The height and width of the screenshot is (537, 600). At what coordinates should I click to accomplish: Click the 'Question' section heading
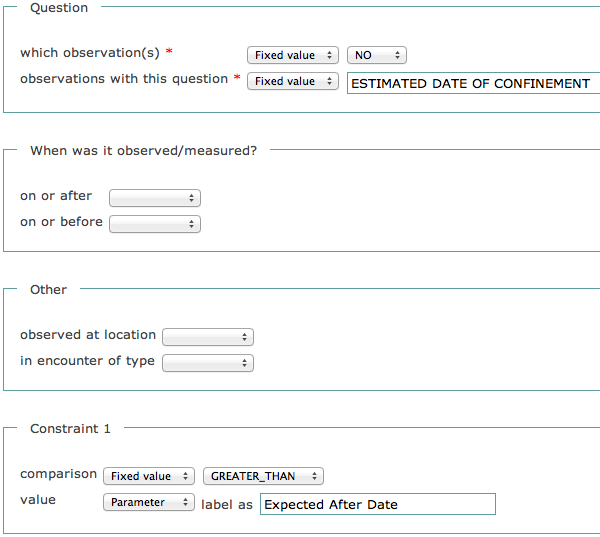click(59, 8)
